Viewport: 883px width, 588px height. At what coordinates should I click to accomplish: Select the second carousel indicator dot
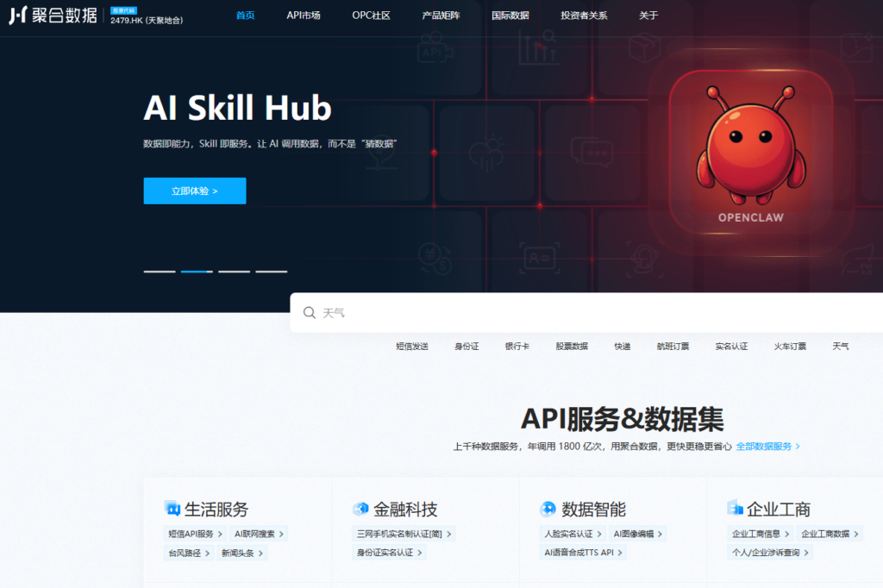pyautogui.click(x=196, y=272)
